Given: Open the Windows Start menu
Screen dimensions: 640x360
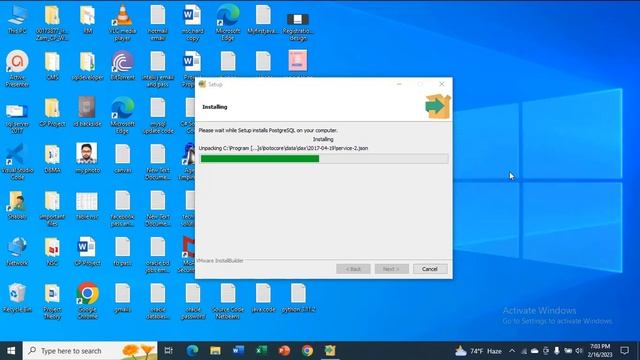Looking at the screenshot, I should (x=11, y=351).
